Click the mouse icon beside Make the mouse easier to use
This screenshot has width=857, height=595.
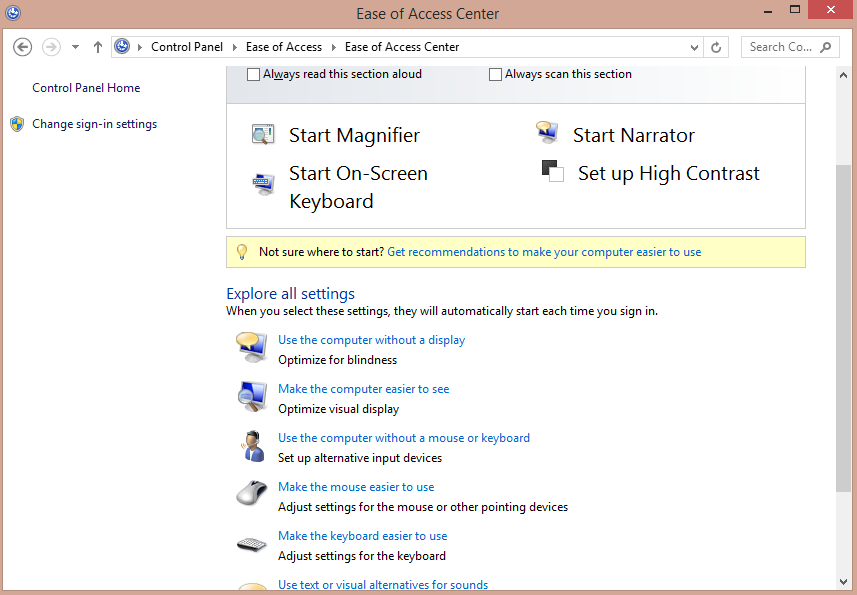point(251,494)
